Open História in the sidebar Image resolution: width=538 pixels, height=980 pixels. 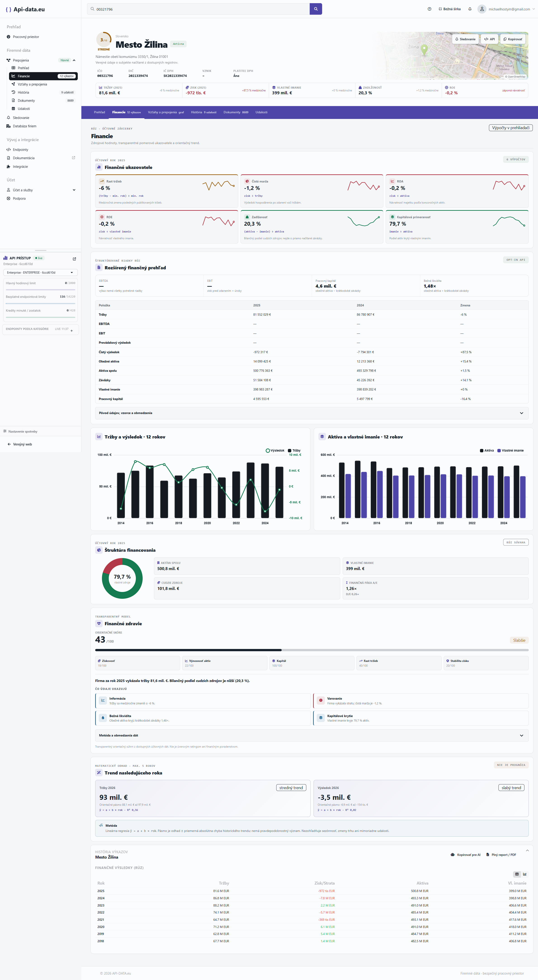[x=43, y=92]
